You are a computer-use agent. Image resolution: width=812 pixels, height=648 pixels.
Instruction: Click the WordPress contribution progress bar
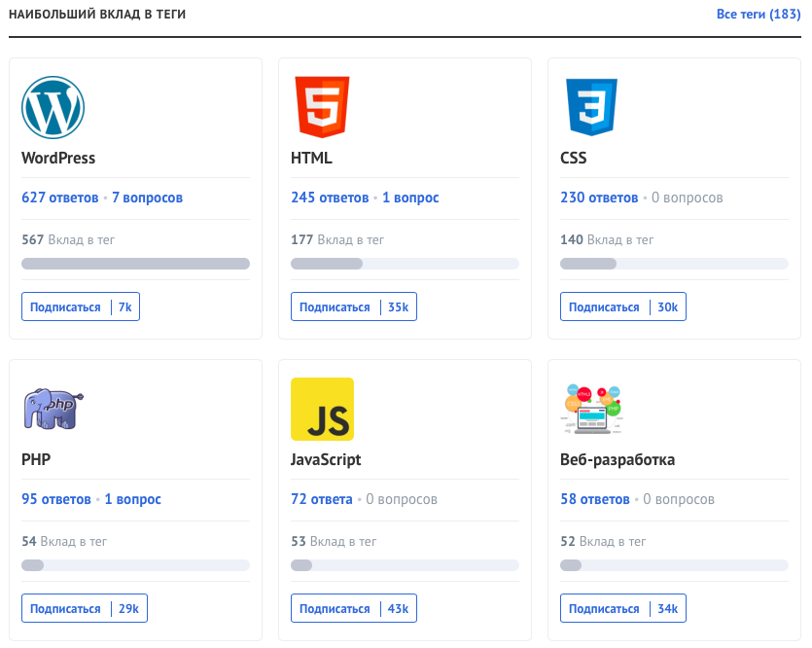(x=135, y=264)
